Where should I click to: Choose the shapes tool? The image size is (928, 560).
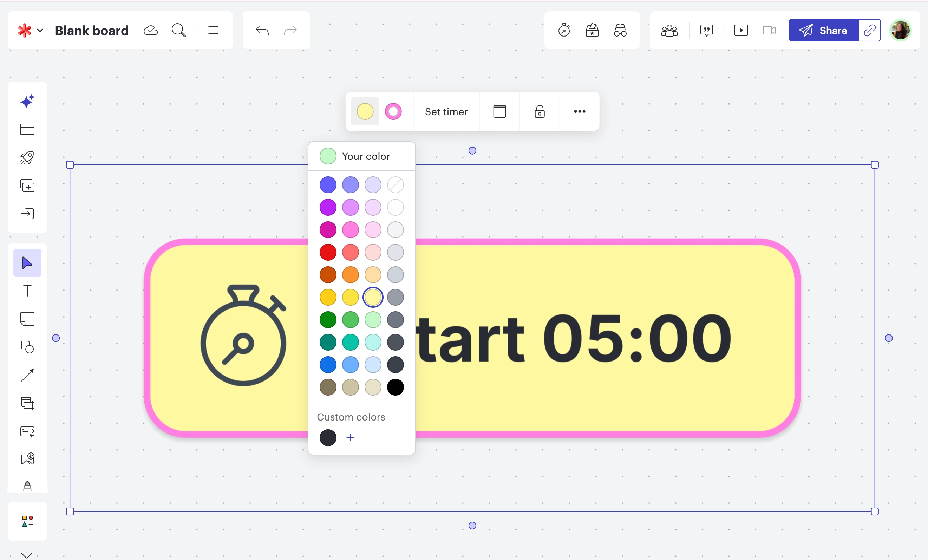(x=27, y=347)
